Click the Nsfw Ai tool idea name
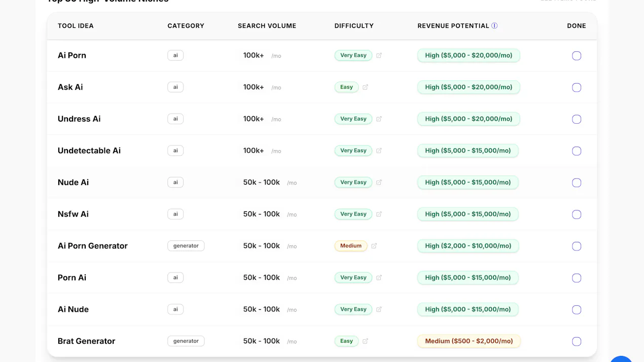The image size is (644, 362). tap(73, 214)
